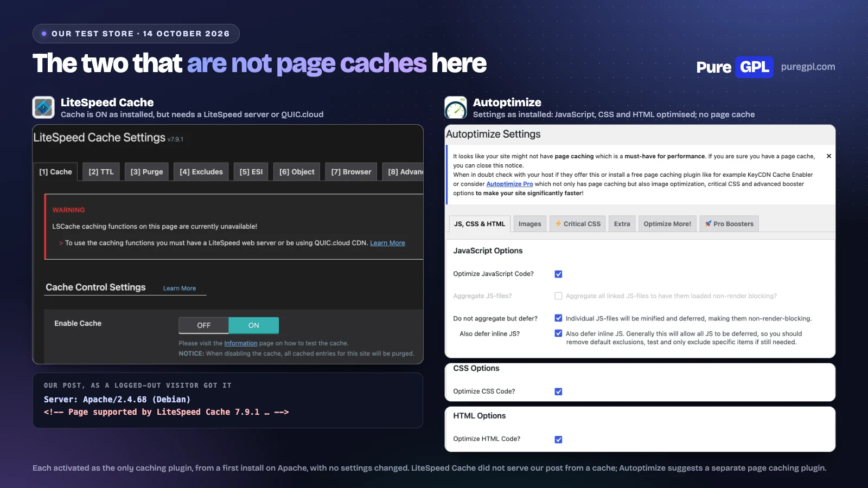
Task: Open the Information page link
Action: [x=241, y=343]
